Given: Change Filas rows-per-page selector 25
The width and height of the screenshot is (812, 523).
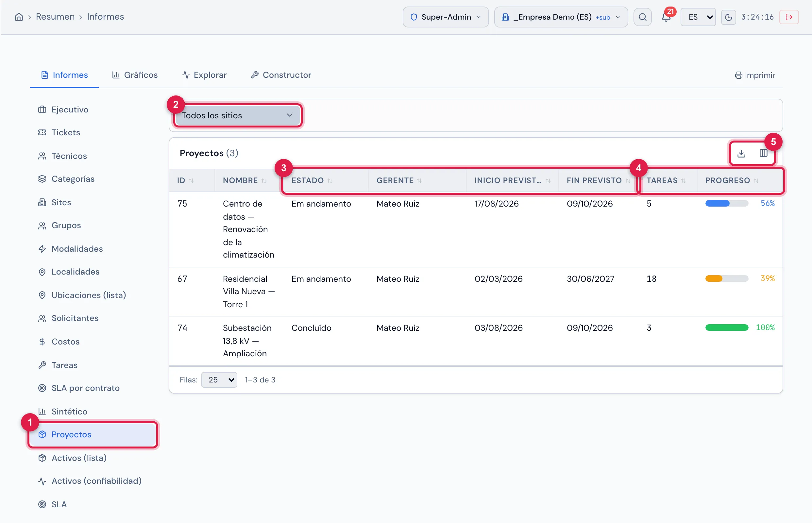Looking at the screenshot, I should 219,380.
